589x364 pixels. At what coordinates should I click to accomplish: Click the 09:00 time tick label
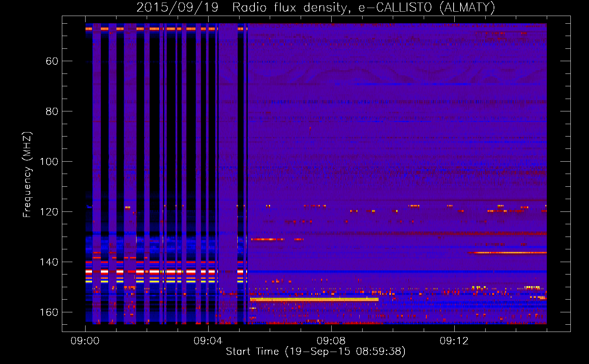(85, 341)
